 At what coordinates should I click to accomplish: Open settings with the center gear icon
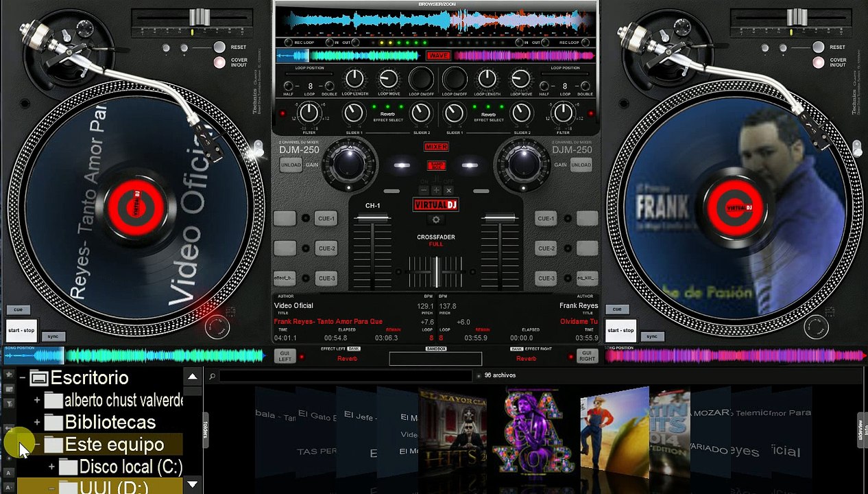pyautogui.click(x=435, y=220)
